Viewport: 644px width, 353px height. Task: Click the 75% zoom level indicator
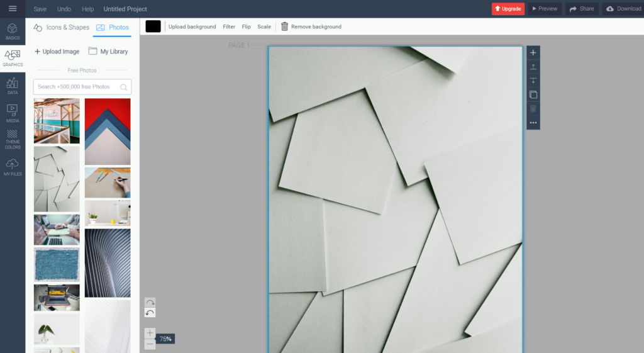pyautogui.click(x=165, y=339)
